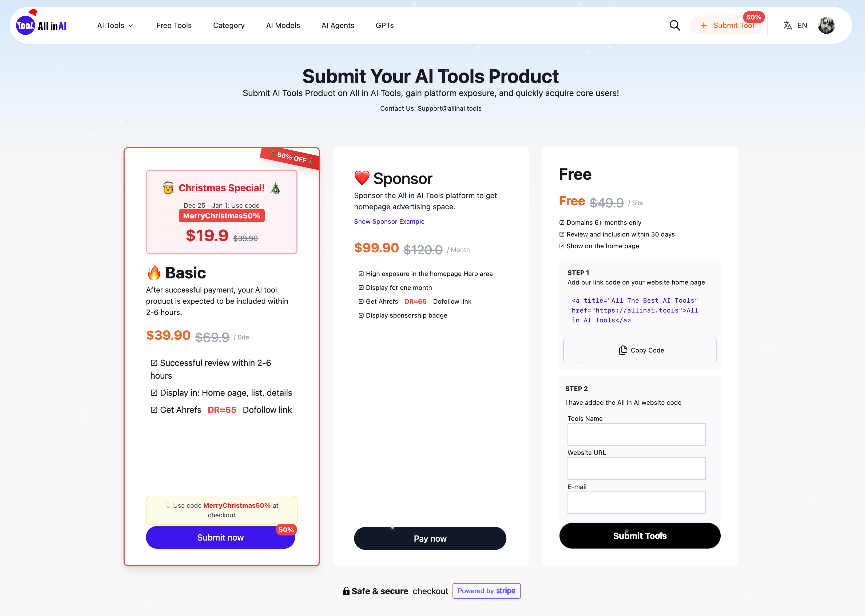Open the Free Tools menu item
This screenshot has width=865, height=616.
click(x=174, y=25)
